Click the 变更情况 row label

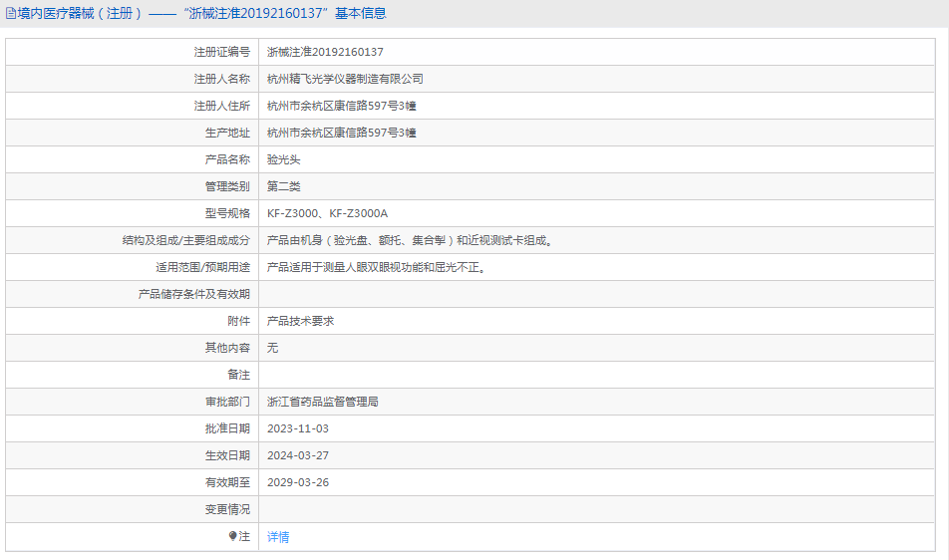click(226, 509)
